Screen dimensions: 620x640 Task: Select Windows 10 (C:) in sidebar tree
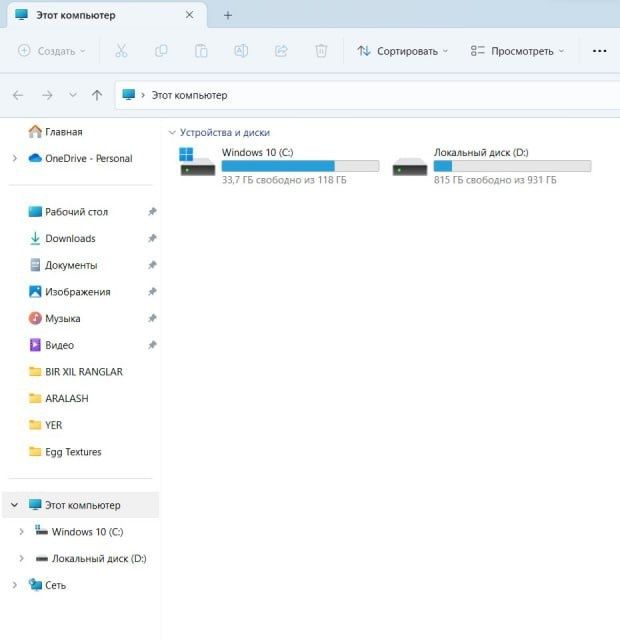pos(79,531)
